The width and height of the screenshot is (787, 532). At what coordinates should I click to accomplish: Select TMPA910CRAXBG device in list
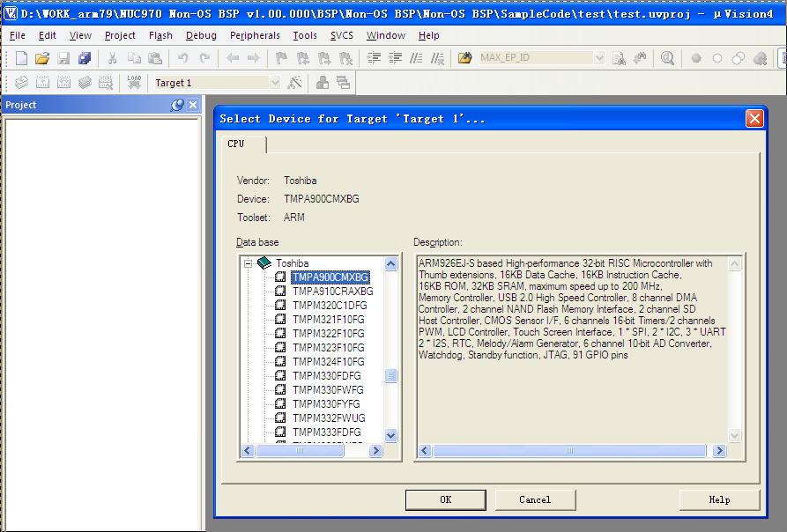332,292
